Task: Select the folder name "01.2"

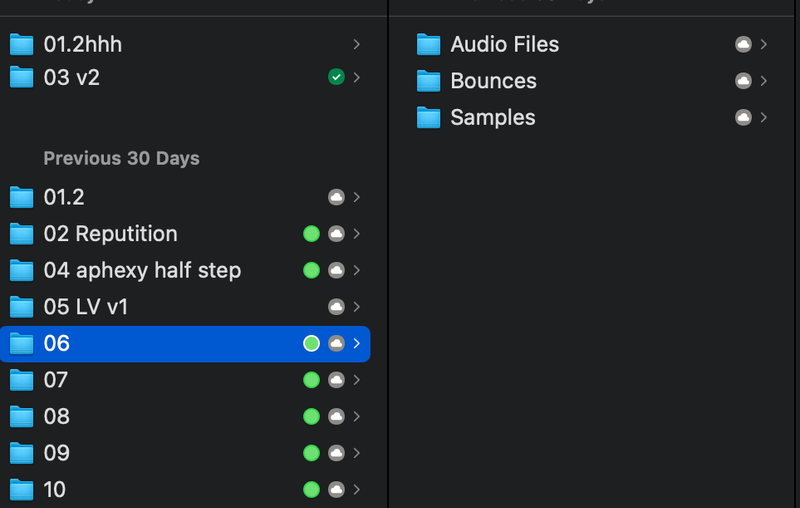Action: (64, 197)
